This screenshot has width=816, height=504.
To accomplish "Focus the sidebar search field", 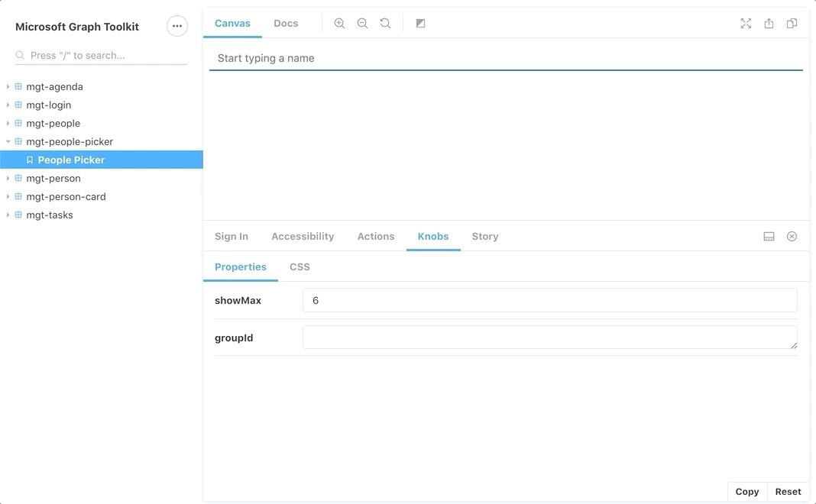I will pos(102,55).
